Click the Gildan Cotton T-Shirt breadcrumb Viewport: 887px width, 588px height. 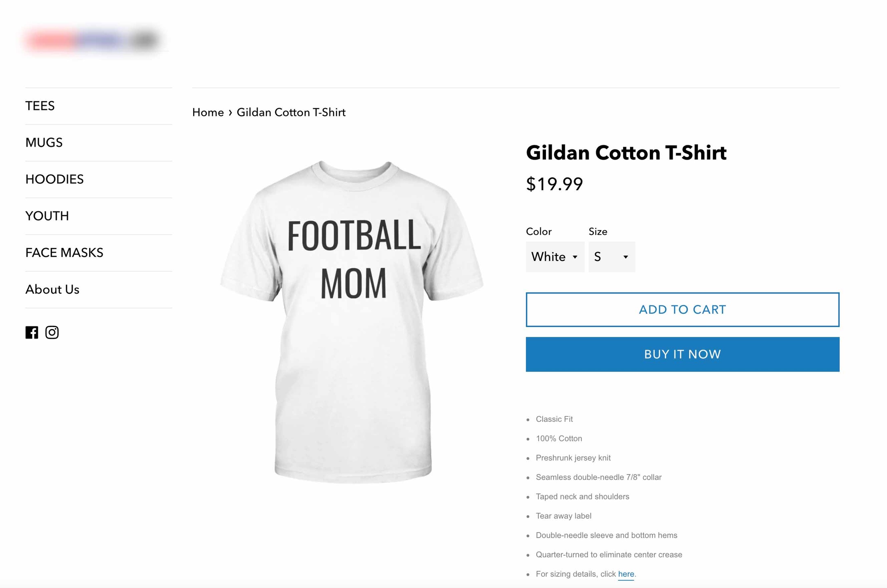tap(291, 112)
